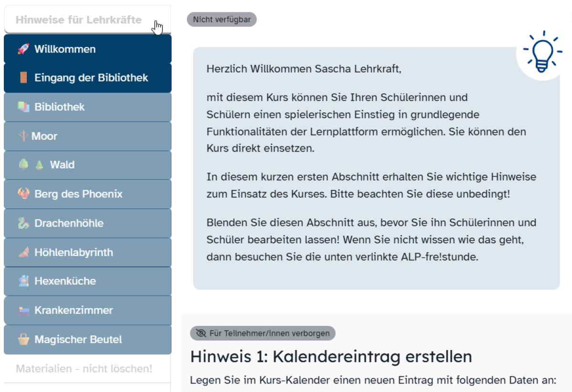Image resolution: width=572 pixels, height=392 pixels.
Task: Click the bare tree icon beside Moor
Action: point(23,136)
